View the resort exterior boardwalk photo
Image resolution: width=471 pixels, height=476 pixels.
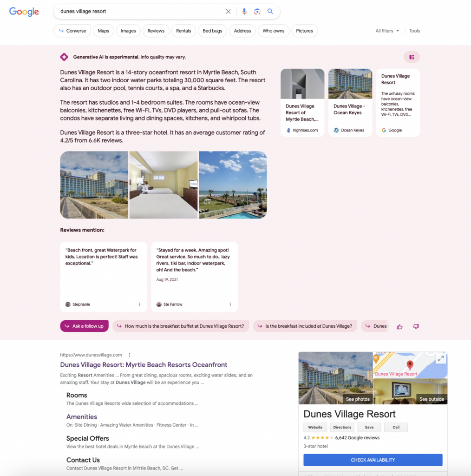tap(94, 185)
